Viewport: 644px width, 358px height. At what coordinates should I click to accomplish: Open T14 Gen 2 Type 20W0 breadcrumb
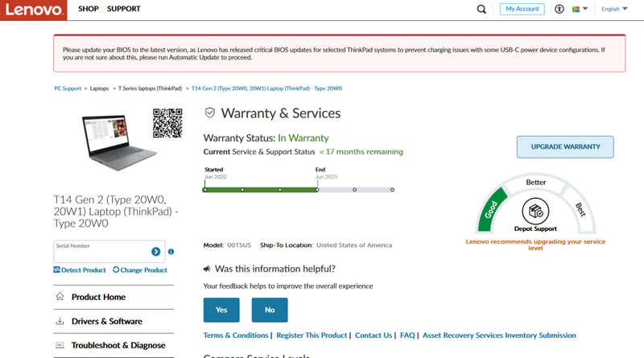(266, 88)
